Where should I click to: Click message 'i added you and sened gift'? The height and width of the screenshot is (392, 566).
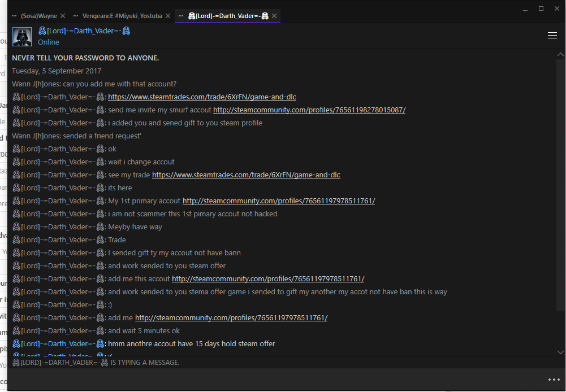click(185, 123)
